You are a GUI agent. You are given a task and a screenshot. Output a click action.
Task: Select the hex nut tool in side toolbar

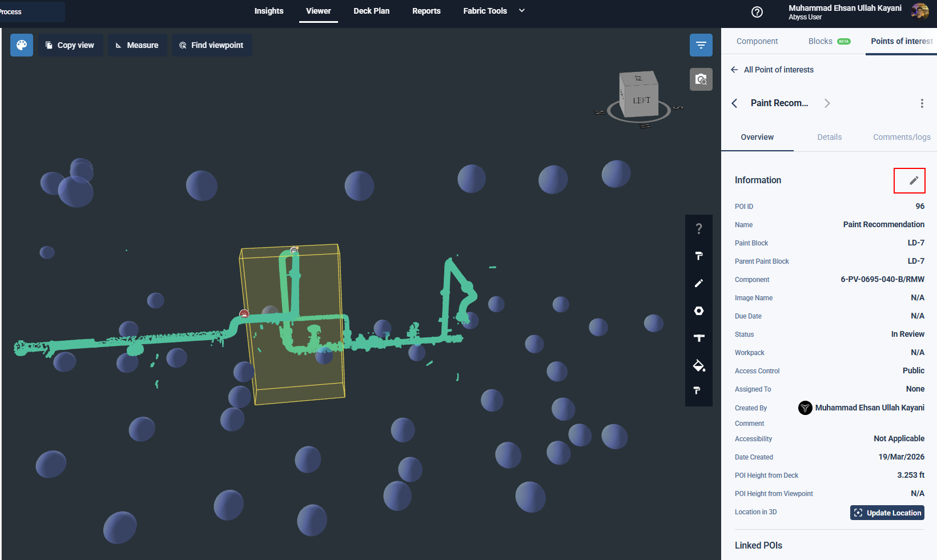point(698,311)
